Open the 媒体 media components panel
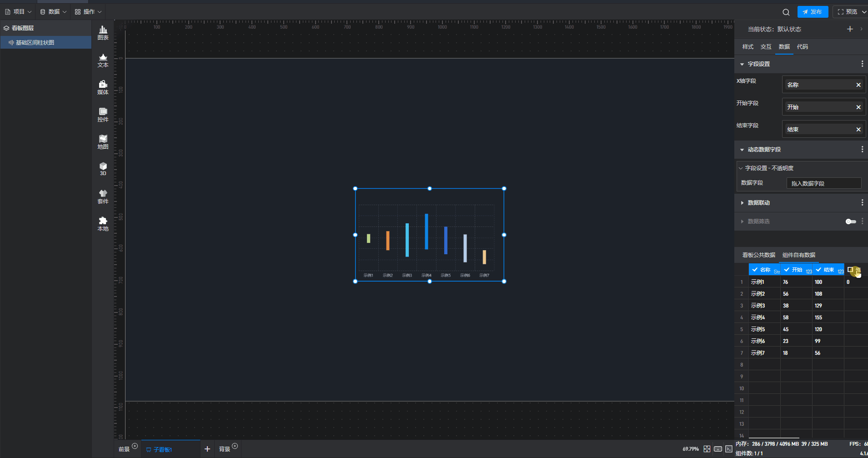 [103, 87]
